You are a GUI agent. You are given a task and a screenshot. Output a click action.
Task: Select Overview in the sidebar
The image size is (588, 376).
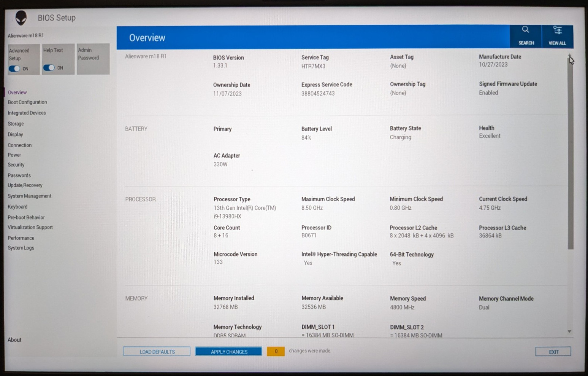(x=17, y=92)
